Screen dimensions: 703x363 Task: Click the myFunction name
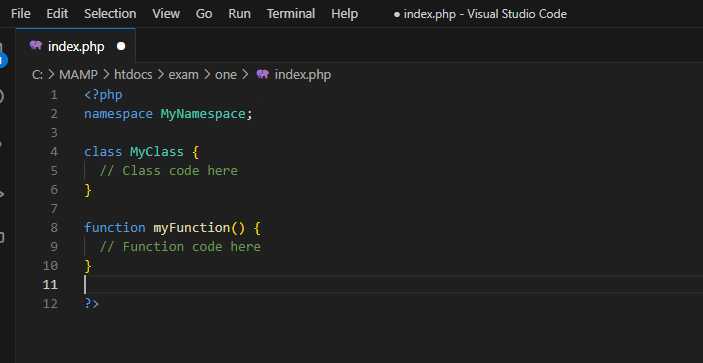click(192, 228)
